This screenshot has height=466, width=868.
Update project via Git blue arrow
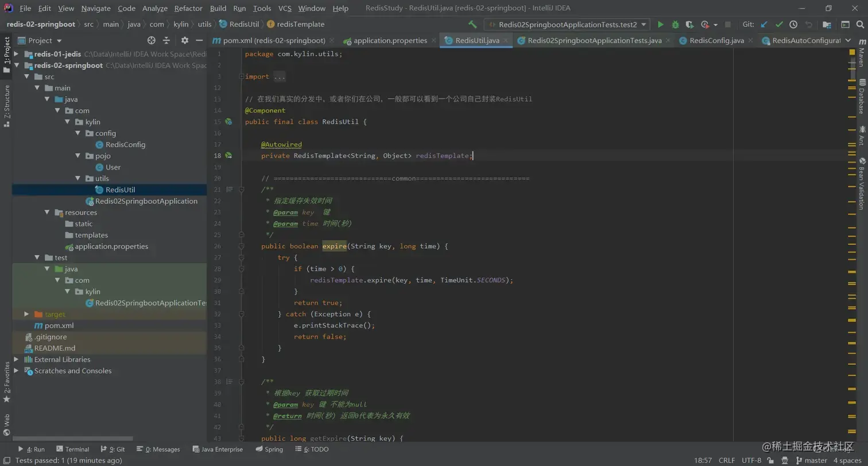click(x=764, y=25)
